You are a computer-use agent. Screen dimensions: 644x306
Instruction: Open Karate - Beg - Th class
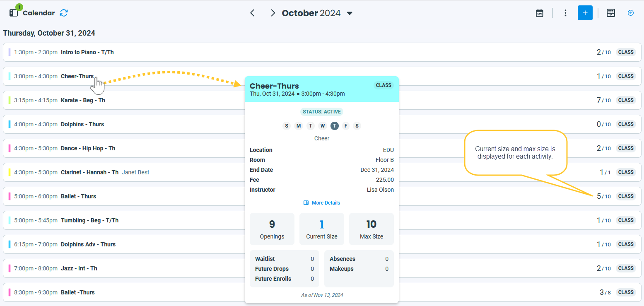[x=322, y=100]
